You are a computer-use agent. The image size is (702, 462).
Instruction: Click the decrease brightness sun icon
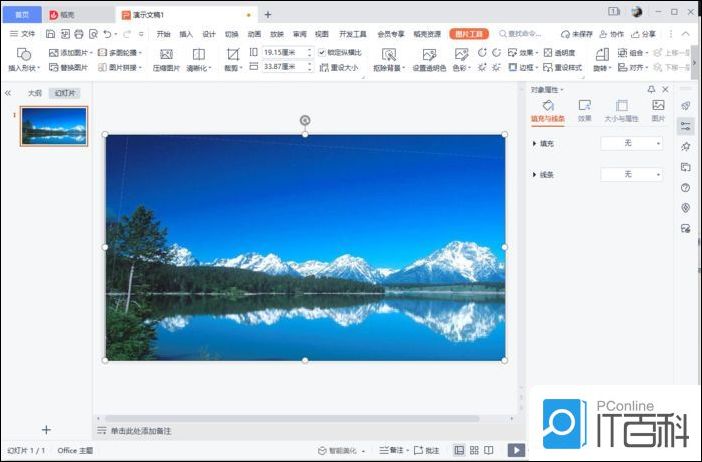[497, 67]
